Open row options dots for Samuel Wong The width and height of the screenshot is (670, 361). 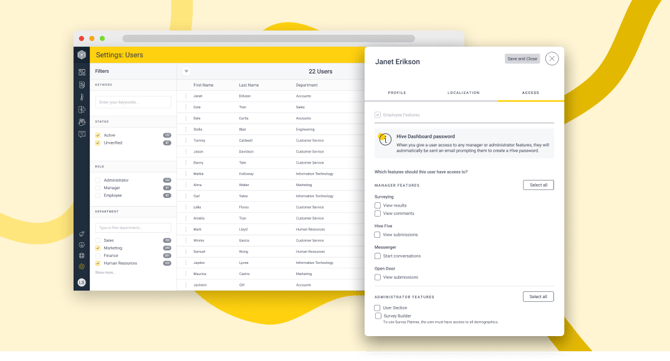pos(186,252)
